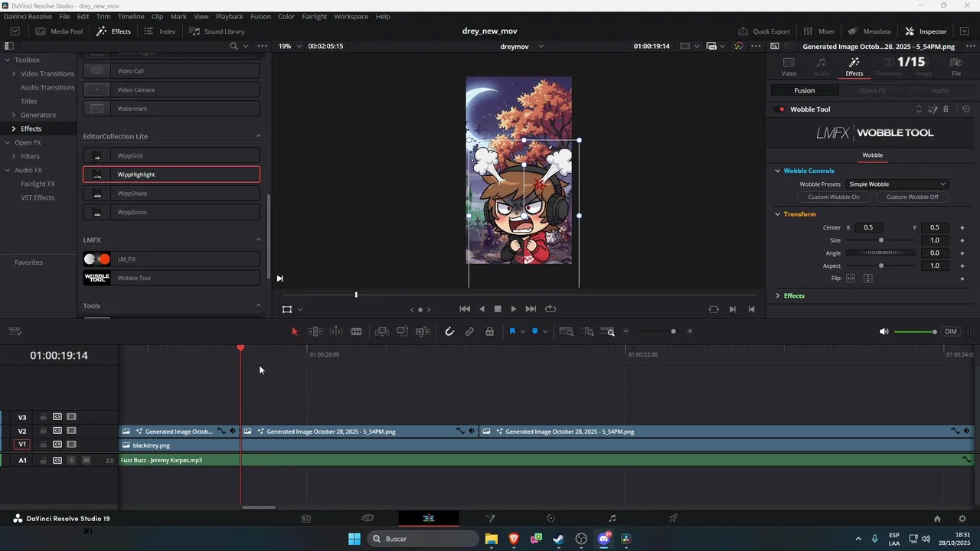Viewport: 980px width, 551px height.
Task: Activate the Trim Edit Mode tool
Action: [x=315, y=331]
